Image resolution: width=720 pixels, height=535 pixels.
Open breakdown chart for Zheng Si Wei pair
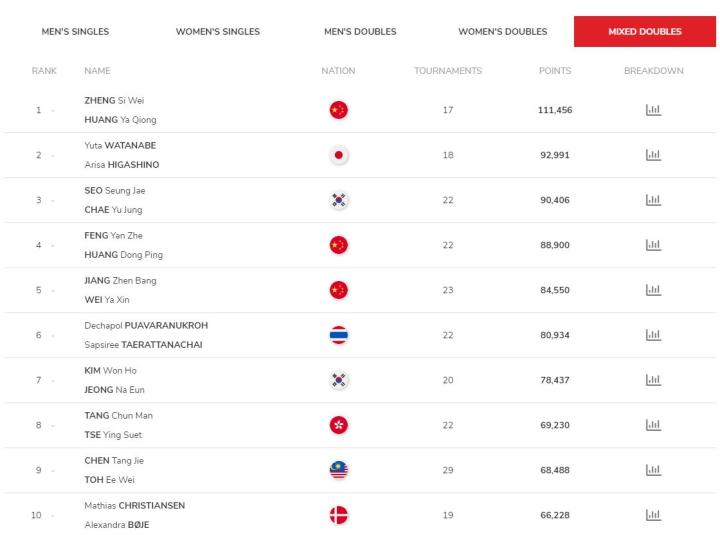point(653,110)
